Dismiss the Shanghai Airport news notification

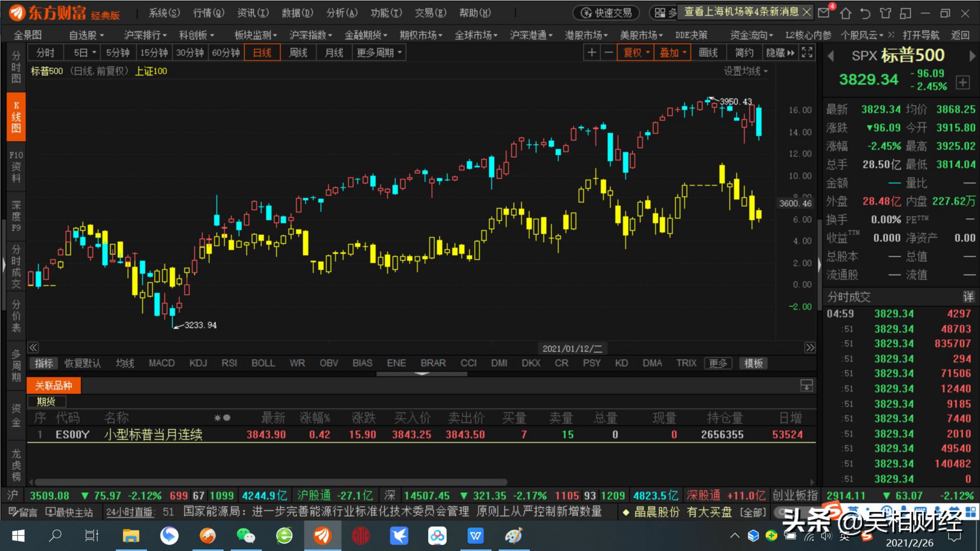(x=806, y=13)
